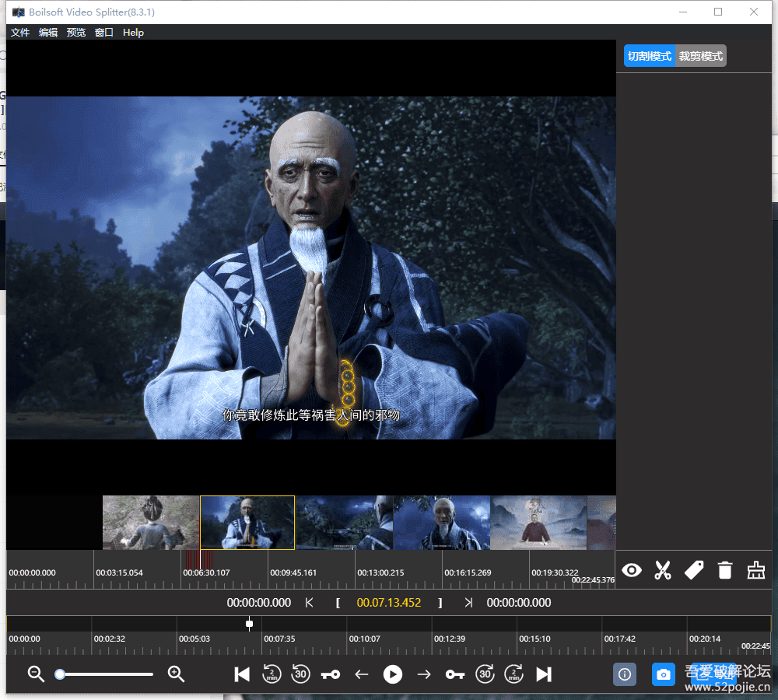Click the playhead marker on the timeline
The image size is (778, 700).
pyautogui.click(x=249, y=624)
